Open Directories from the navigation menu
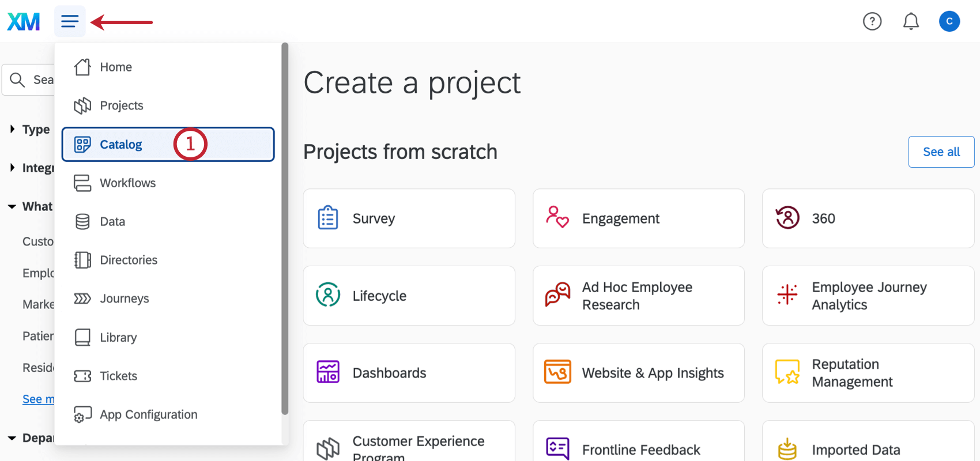Screen dimensions: 980x461 click(129, 260)
